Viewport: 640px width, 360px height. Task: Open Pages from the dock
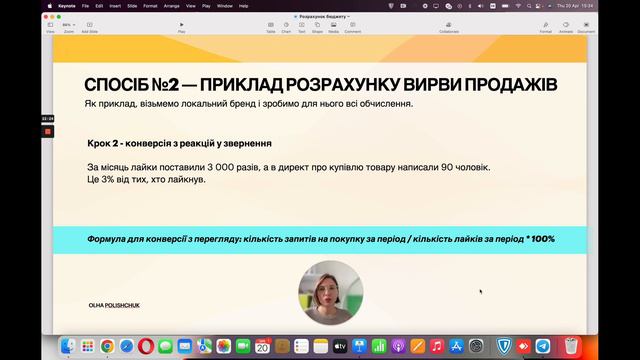[418, 347]
